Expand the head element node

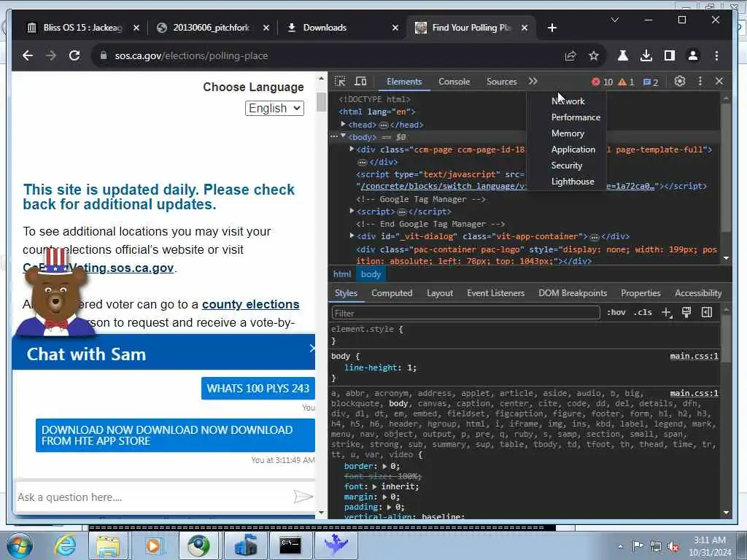tap(343, 124)
